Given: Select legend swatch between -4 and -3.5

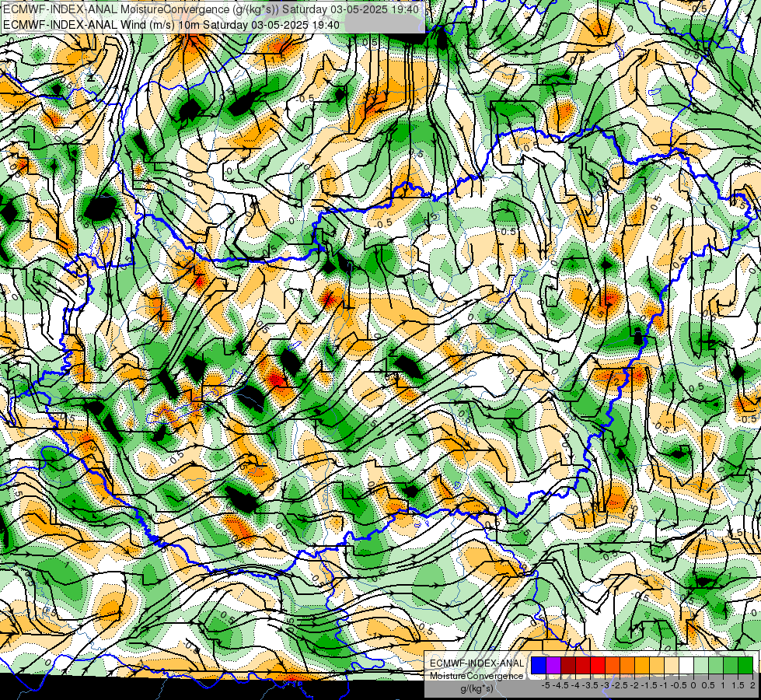Looking at the screenshot, I should (583, 666).
